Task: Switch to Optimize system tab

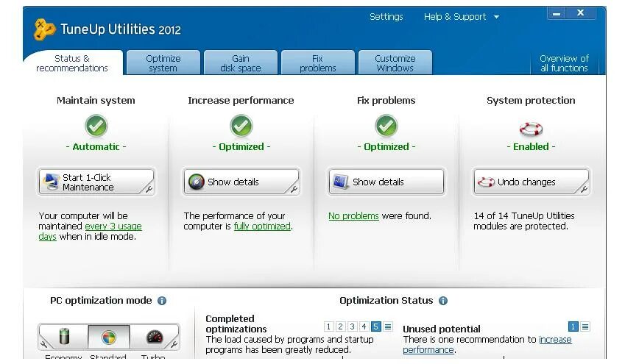Action: click(x=163, y=63)
